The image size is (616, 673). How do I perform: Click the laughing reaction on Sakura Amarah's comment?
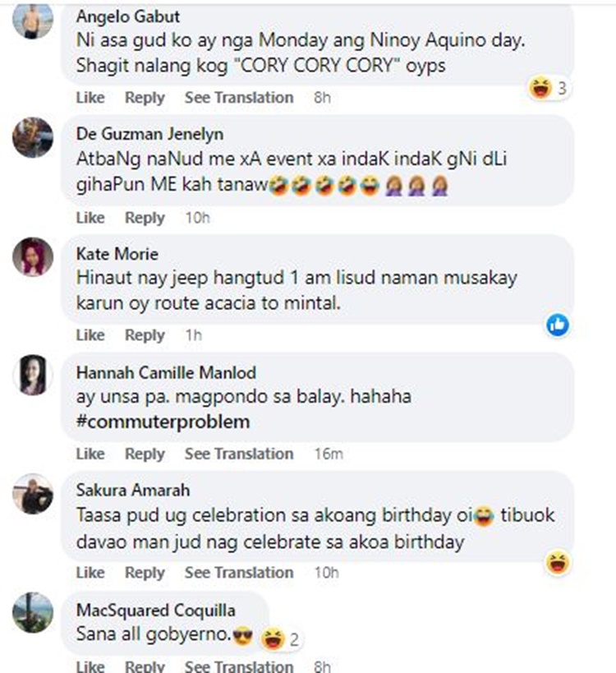[x=559, y=563]
